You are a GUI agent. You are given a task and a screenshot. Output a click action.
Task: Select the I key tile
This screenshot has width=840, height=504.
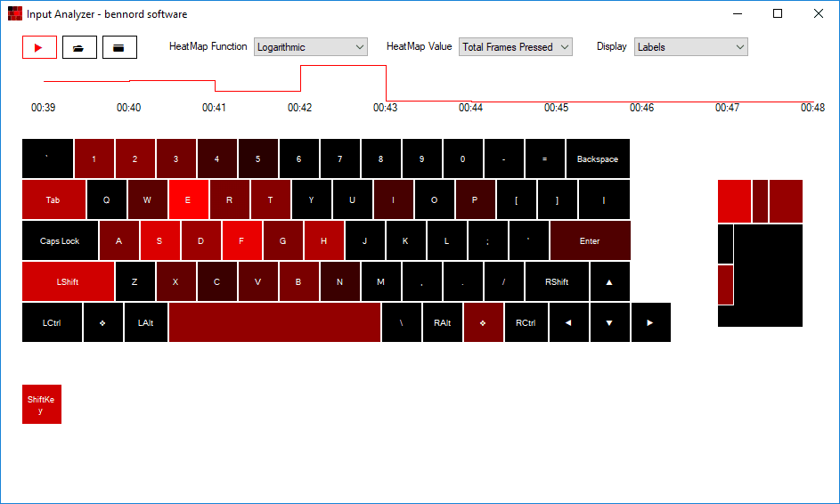point(393,199)
